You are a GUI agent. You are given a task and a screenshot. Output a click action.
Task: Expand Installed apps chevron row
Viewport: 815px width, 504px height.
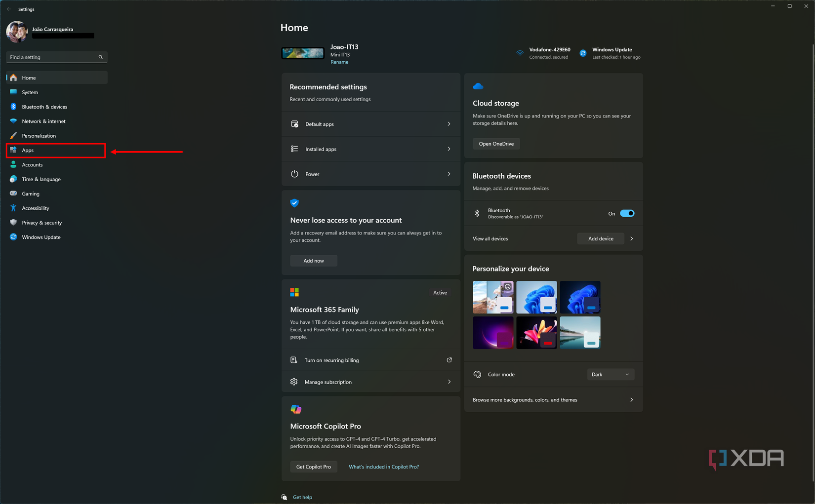click(x=371, y=149)
